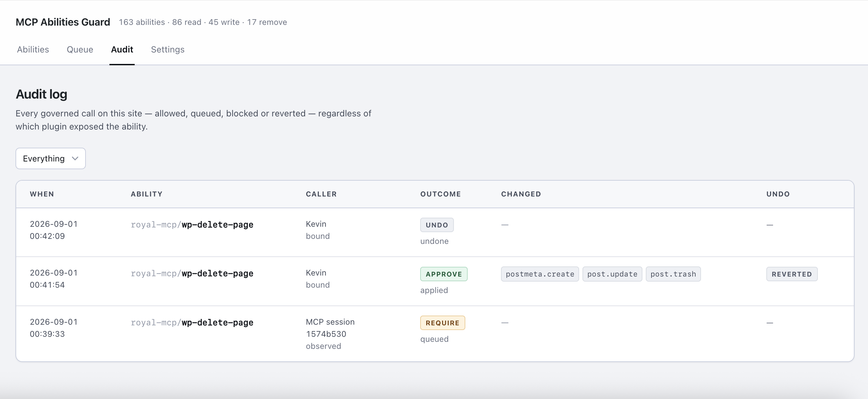
Task: Expand the Everything filter dropdown
Action: pyautogui.click(x=51, y=158)
